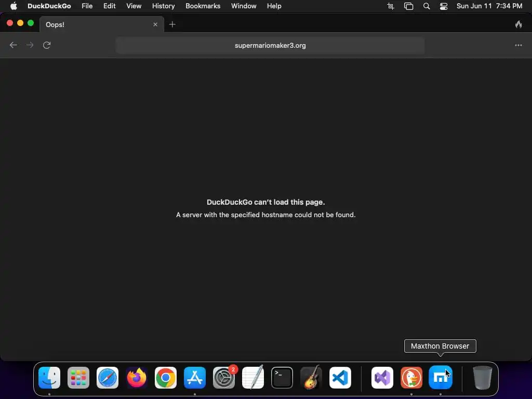Open the File menu
The image size is (532, 399).
pyautogui.click(x=87, y=6)
